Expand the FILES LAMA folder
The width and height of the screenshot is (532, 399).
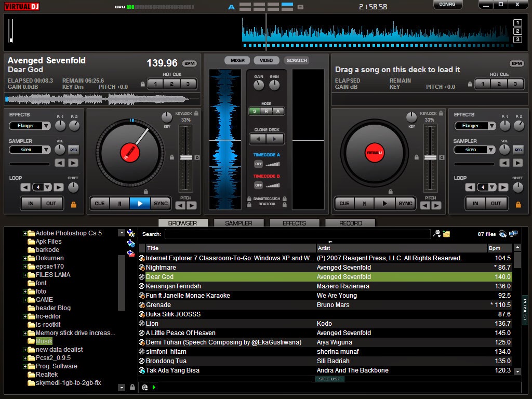coord(25,275)
